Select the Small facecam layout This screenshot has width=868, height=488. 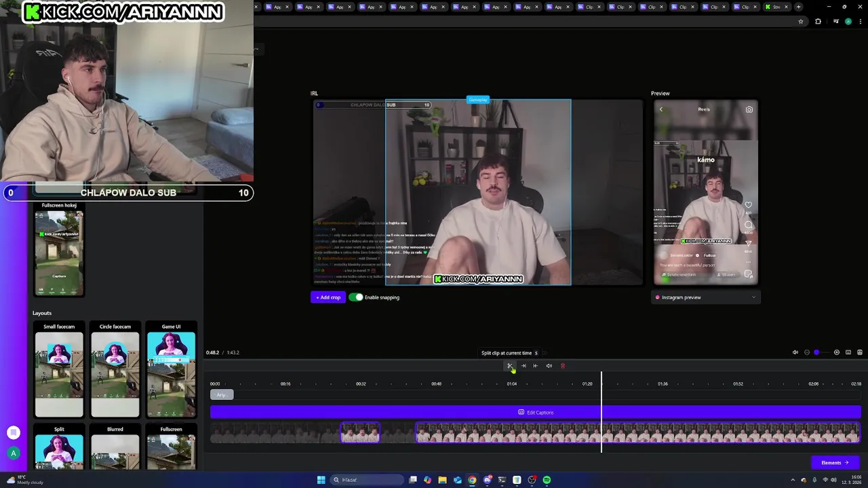59,370
